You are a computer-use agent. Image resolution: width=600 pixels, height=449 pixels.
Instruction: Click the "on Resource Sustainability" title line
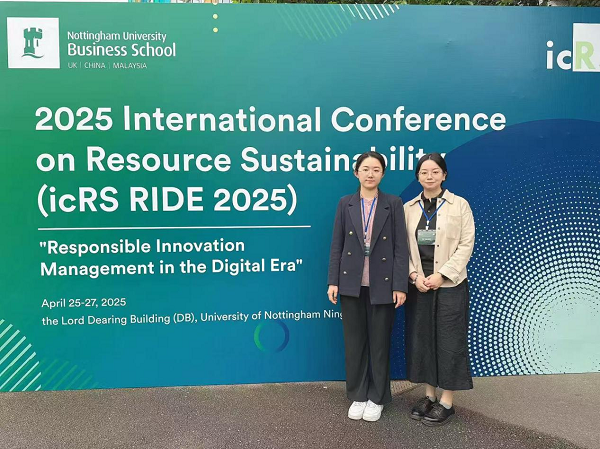(240, 159)
